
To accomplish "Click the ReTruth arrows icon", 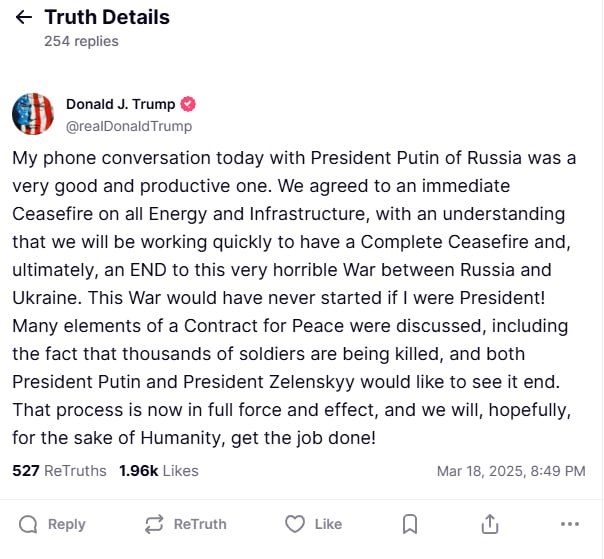I will (x=154, y=524).
